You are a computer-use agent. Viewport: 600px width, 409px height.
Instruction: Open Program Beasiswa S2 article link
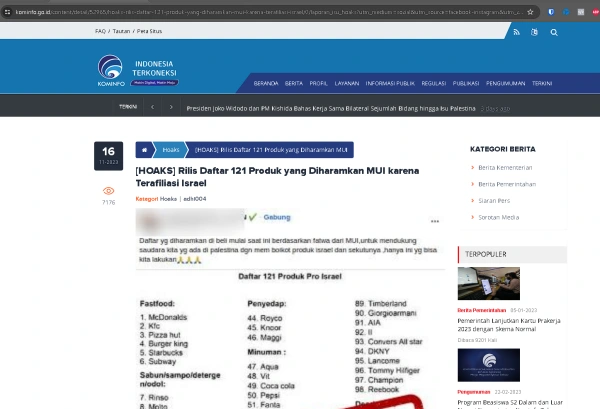point(510,404)
